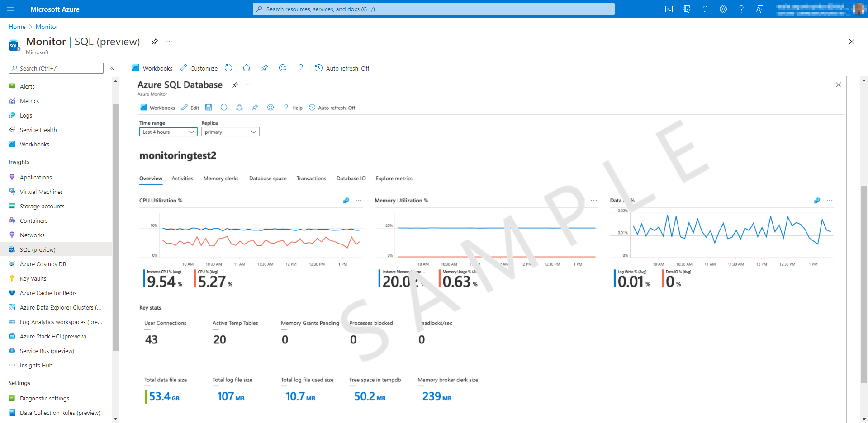
Task: Open the Azure portal hamburger menu
Action: 11,9
